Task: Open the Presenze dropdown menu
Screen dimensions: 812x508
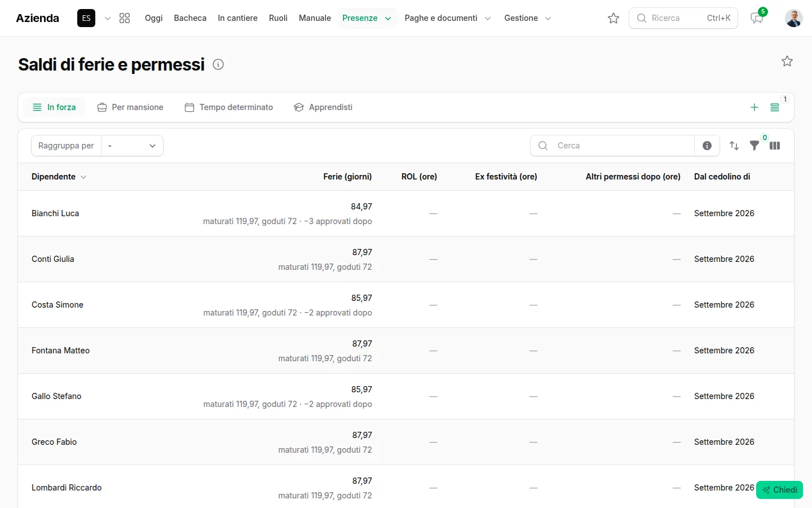Action: coord(367,18)
